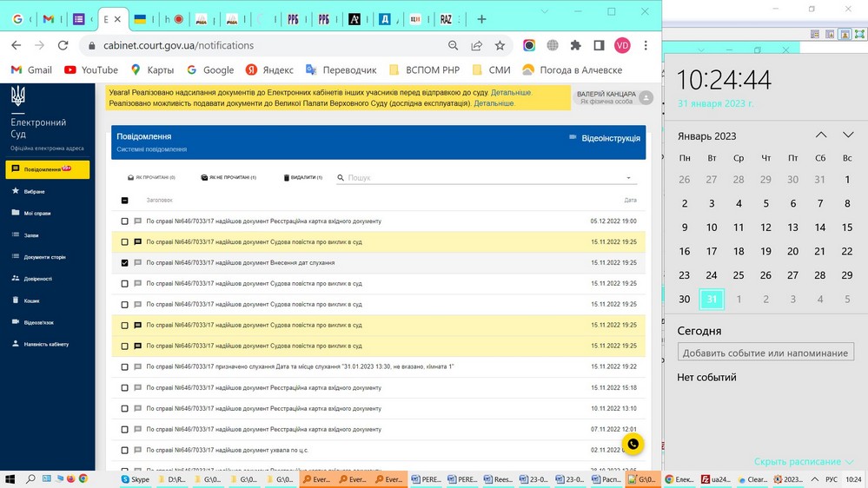Image resolution: width=868 pixels, height=488 pixels.
Task: Expand the Пошук search dropdown arrow
Action: pos(628,178)
